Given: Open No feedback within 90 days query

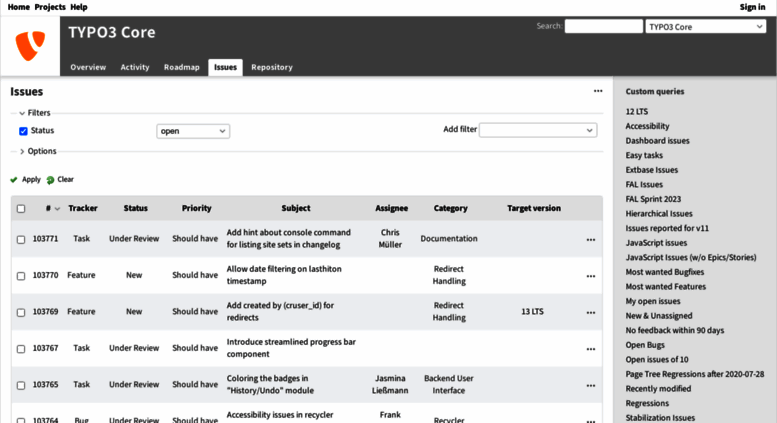Looking at the screenshot, I should click(674, 330).
